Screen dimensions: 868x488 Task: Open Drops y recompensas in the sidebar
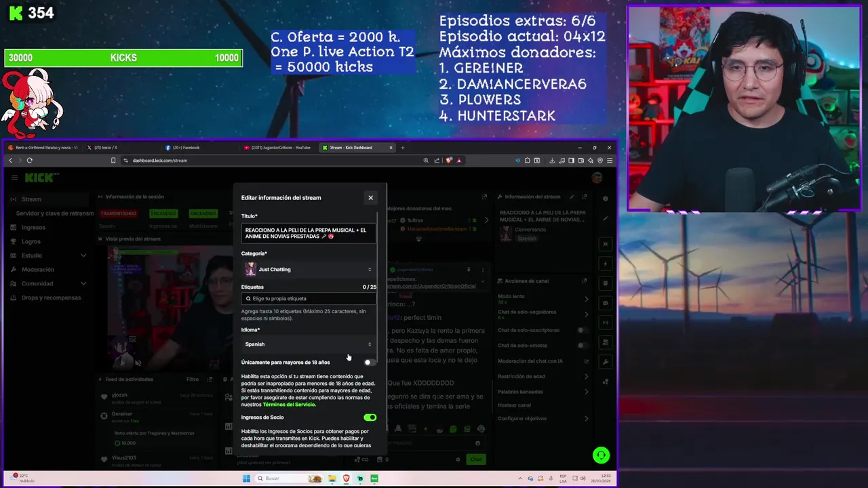[51, 298]
